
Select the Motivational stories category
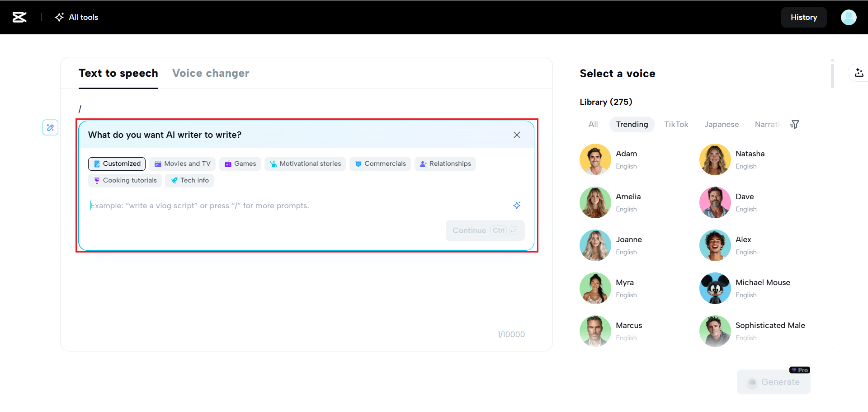click(x=305, y=164)
